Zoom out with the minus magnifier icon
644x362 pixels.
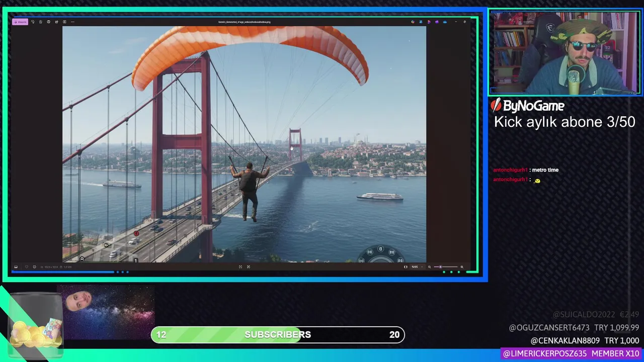429,267
